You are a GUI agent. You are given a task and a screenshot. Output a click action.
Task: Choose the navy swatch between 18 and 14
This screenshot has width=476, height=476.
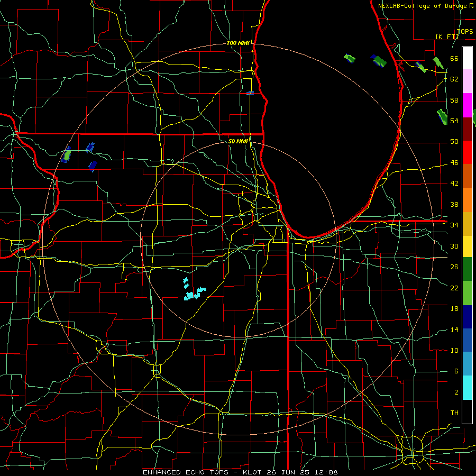467,317
